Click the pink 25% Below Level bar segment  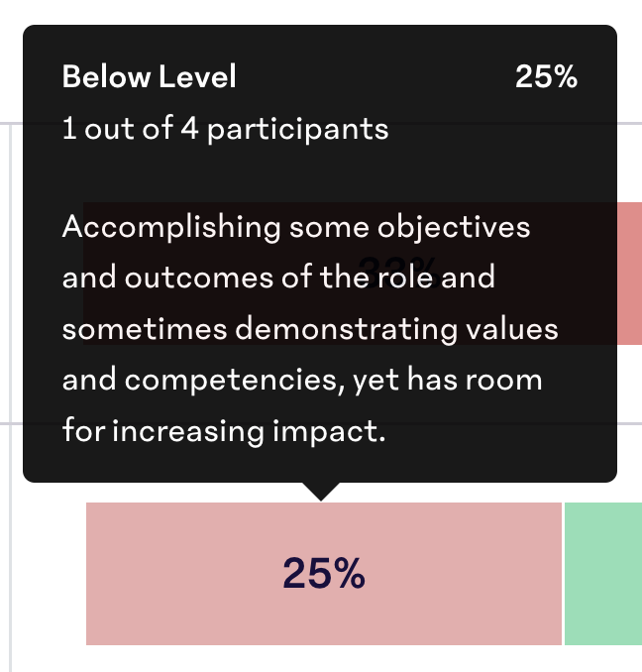click(x=323, y=574)
